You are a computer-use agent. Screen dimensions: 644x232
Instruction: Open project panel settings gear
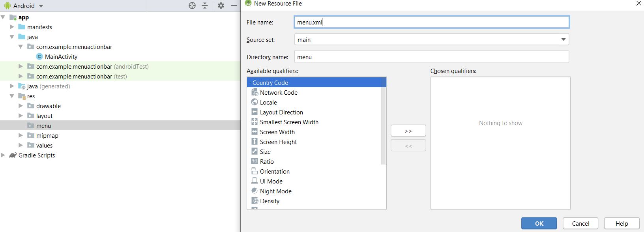(x=221, y=6)
